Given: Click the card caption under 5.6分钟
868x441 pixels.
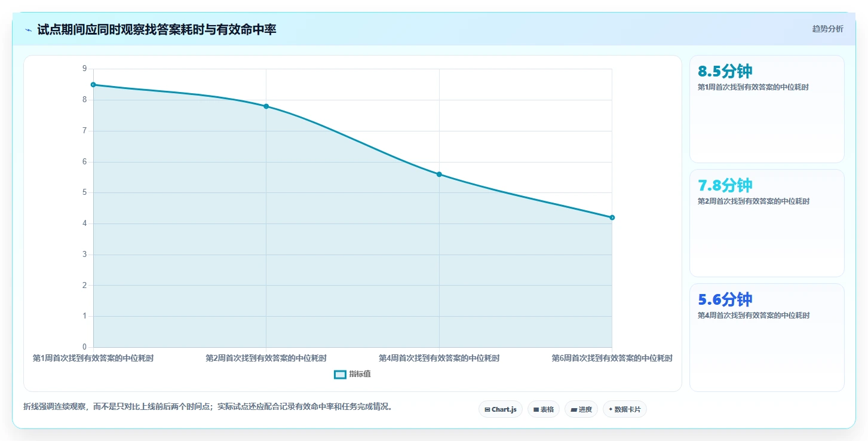Looking at the screenshot, I should point(753,316).
